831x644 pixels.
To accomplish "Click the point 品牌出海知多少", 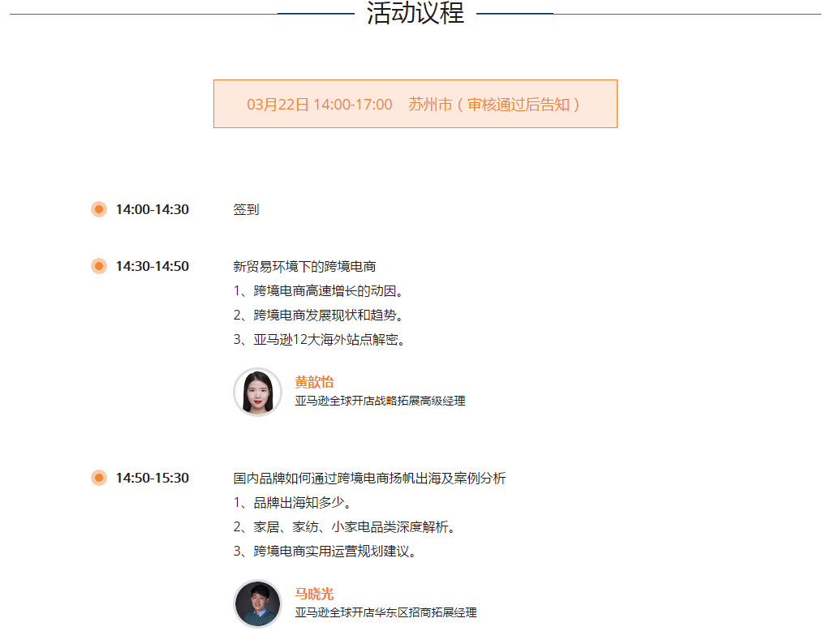I will tap(292, 502).
